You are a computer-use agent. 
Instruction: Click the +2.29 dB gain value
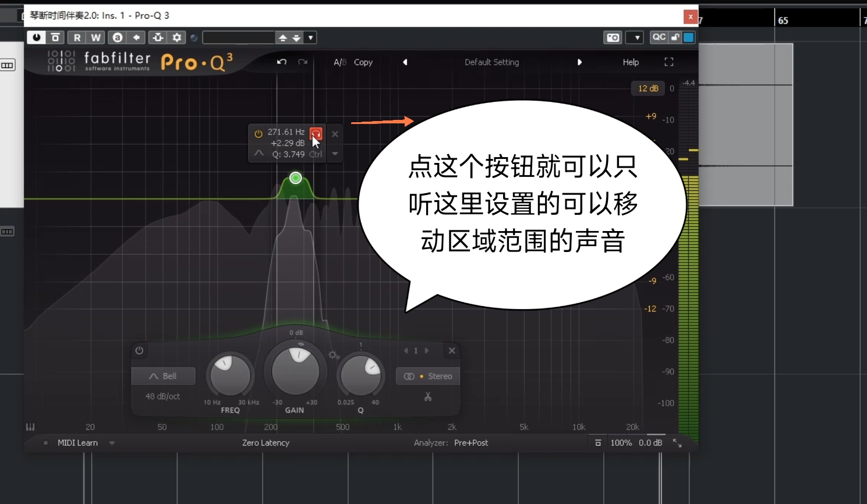click(288, 143)
